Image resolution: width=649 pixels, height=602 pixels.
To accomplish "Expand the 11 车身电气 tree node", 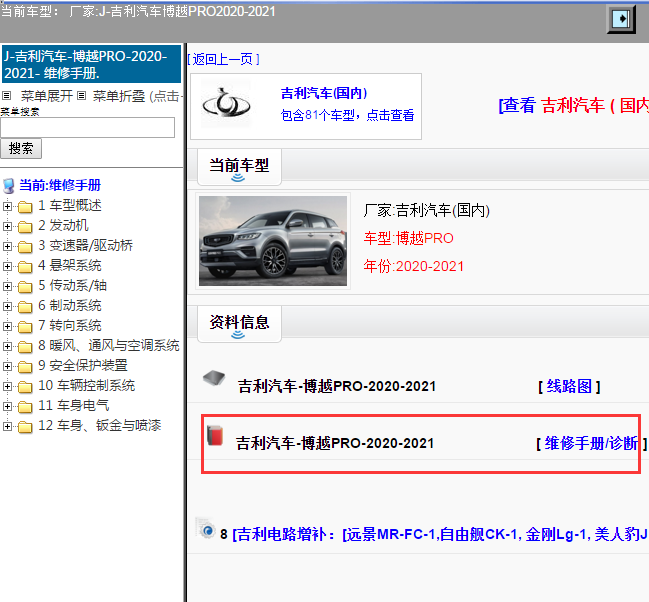I will [7, 406].
